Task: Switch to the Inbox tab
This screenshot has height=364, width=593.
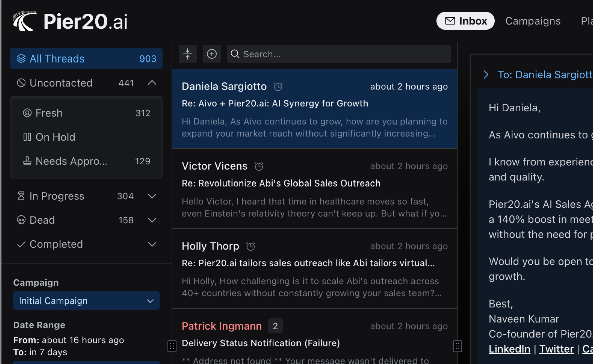Action: 465,21
